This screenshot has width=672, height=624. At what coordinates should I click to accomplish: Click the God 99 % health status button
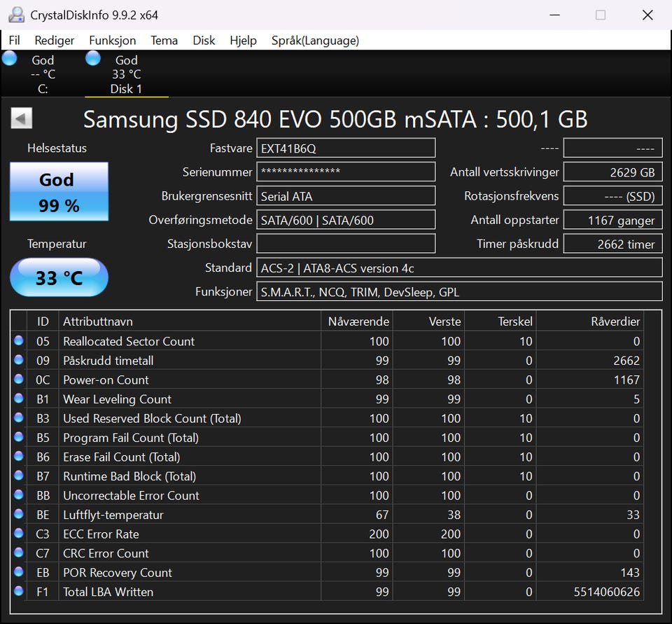tap(59, 191)
